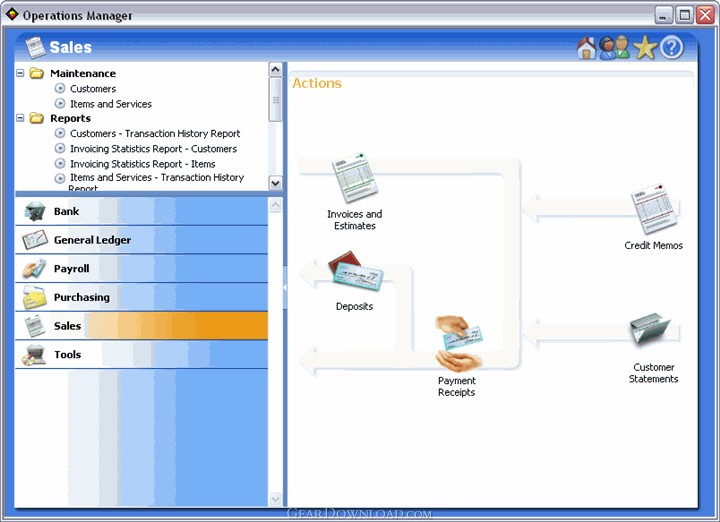Image resolution: width=720 pixels, height=522 pixels.
Task: Click the module list scroll up arrow
Action: (x=276, y=205)
